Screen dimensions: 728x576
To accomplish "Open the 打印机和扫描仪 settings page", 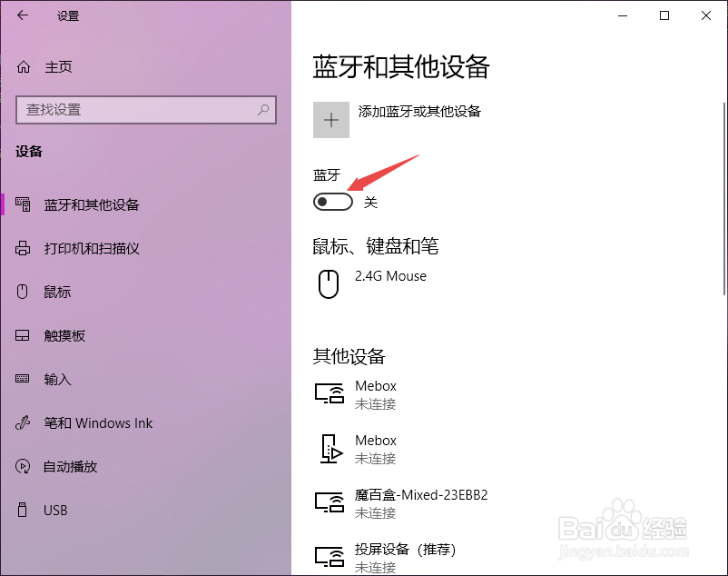I will 86,248.
